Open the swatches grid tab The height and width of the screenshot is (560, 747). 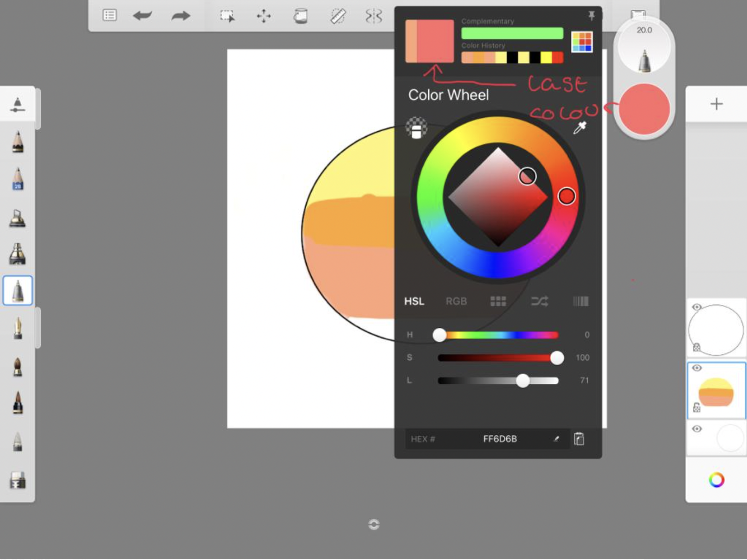498,301
